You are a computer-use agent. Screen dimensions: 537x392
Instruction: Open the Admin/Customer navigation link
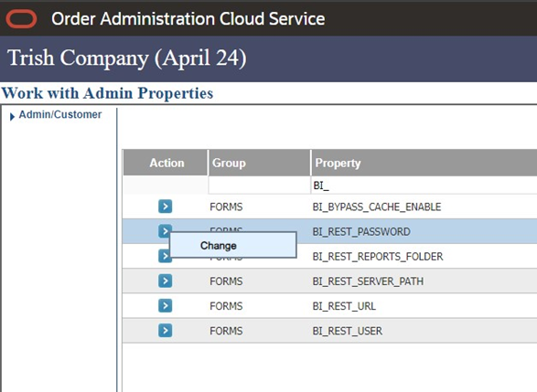coord(60,114)
